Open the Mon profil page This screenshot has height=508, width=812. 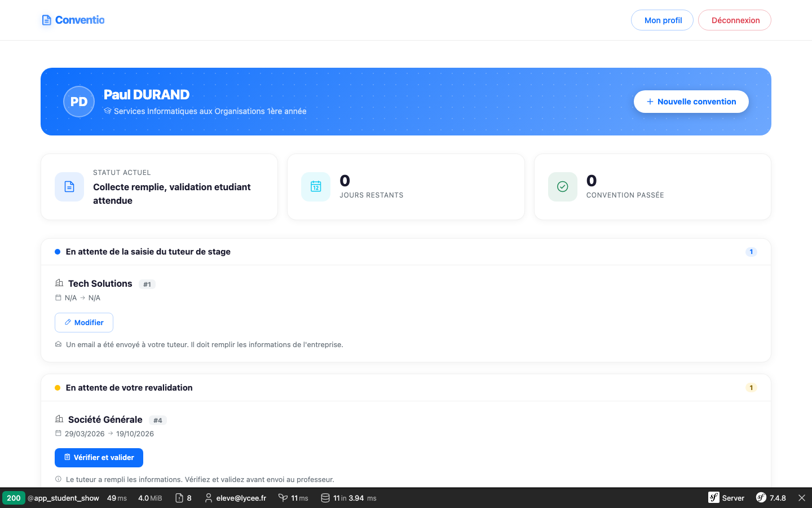[662, 20]
